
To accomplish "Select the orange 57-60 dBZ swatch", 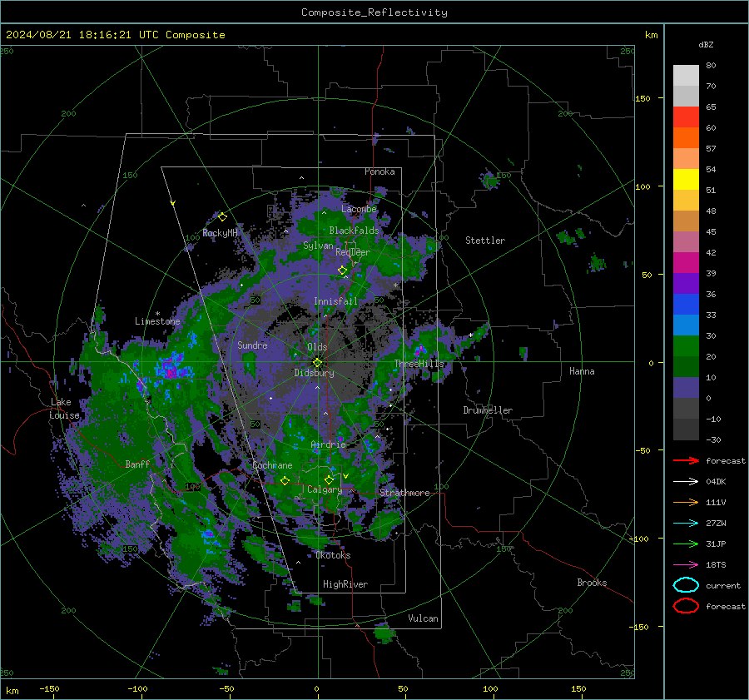I will click(x=686, y=138).
